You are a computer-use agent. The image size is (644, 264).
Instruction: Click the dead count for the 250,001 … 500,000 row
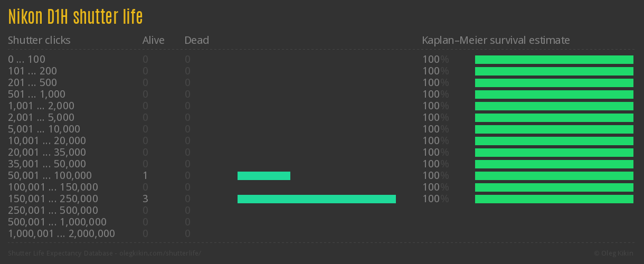tap(187, 211)
